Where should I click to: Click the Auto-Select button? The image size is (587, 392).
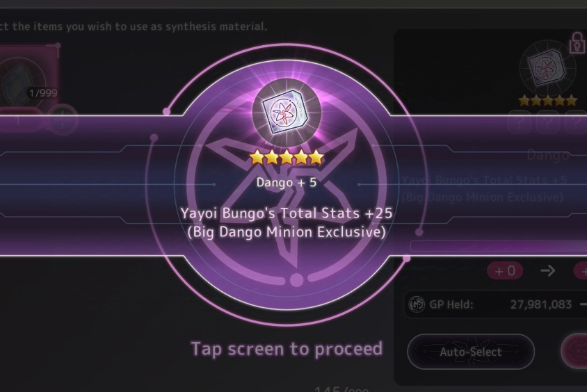(471, 352)
